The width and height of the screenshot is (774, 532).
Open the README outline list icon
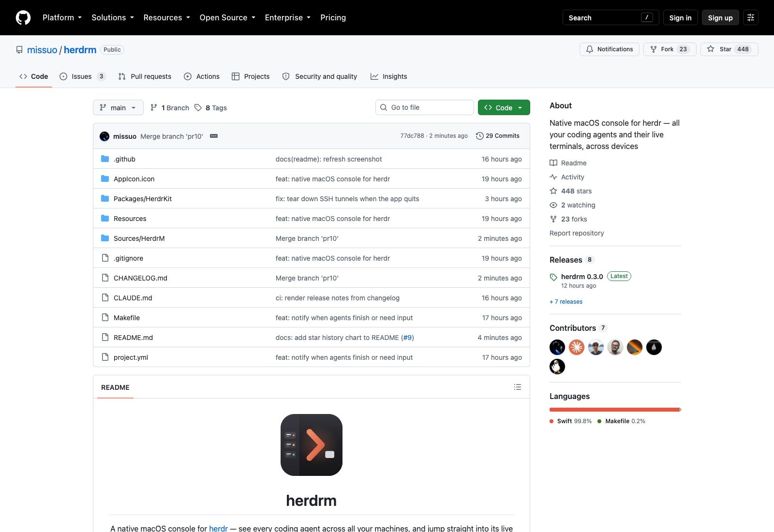pyautogui.click(x=518, y=387)
